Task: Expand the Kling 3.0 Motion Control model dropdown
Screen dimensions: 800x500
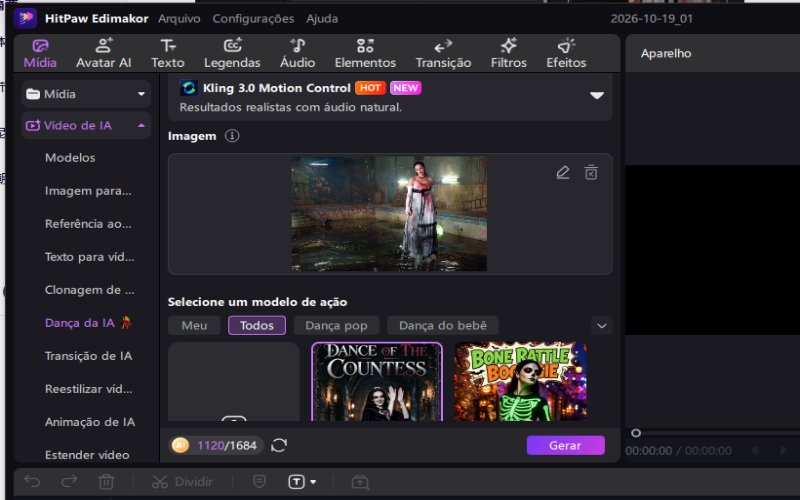Action: coord(596,95)
